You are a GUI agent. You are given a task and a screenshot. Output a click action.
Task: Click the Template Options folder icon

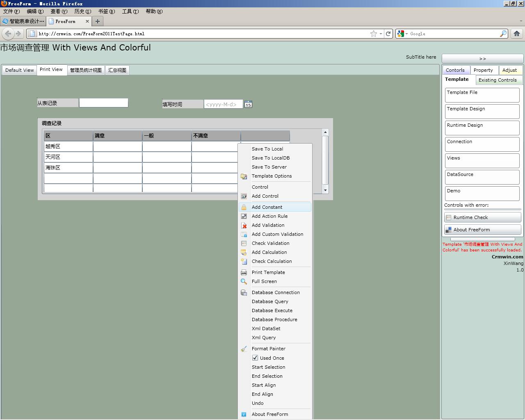click(x=244, y=176)
